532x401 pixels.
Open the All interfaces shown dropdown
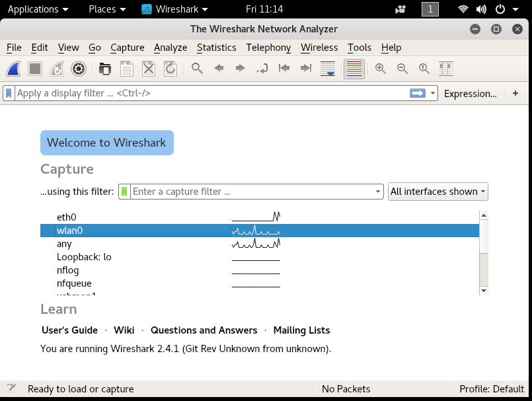(x=438, y=192)
